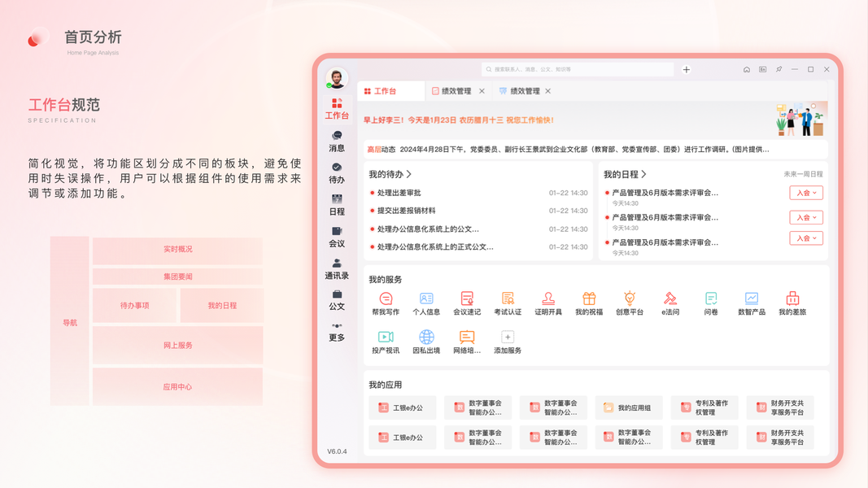Open 入会 dropdown for first meeting
The height and width of the screenshot is (488, 868).
coord(806,193)
